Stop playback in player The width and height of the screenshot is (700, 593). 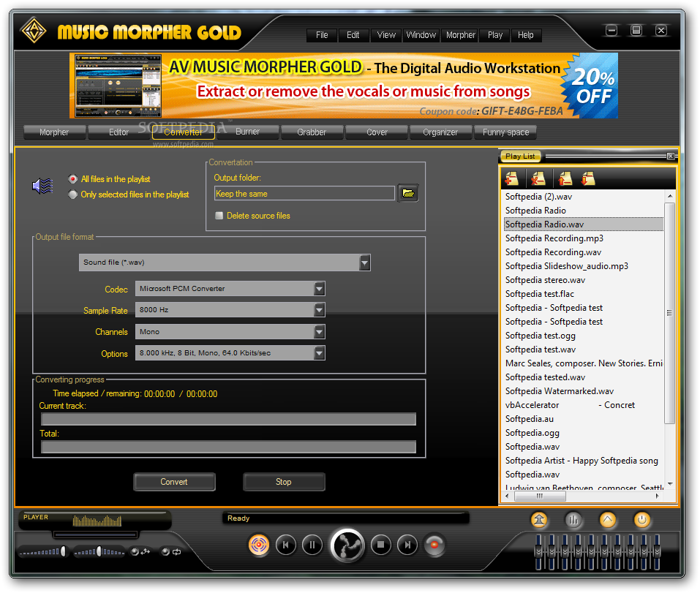click(x=381, y=545)
